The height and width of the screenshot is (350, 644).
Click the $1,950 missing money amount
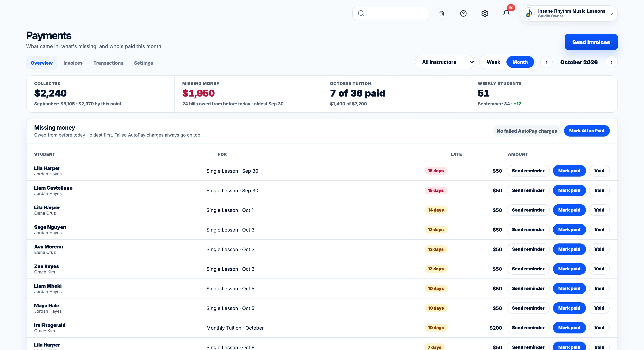point(198,93)
